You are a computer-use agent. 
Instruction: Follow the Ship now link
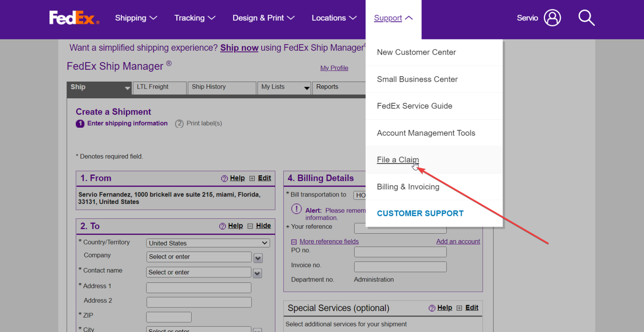[x=239, y=48]
